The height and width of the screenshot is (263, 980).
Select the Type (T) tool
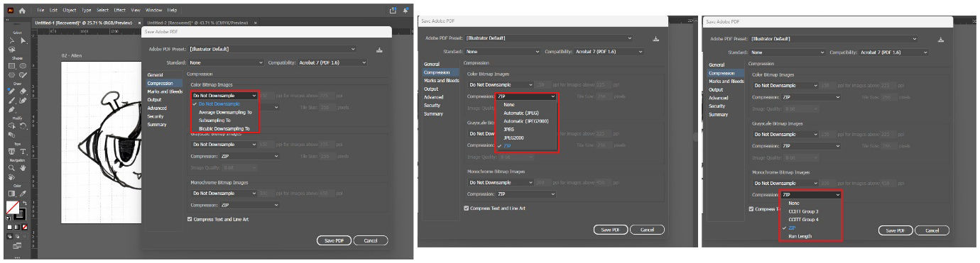(23, 151)
